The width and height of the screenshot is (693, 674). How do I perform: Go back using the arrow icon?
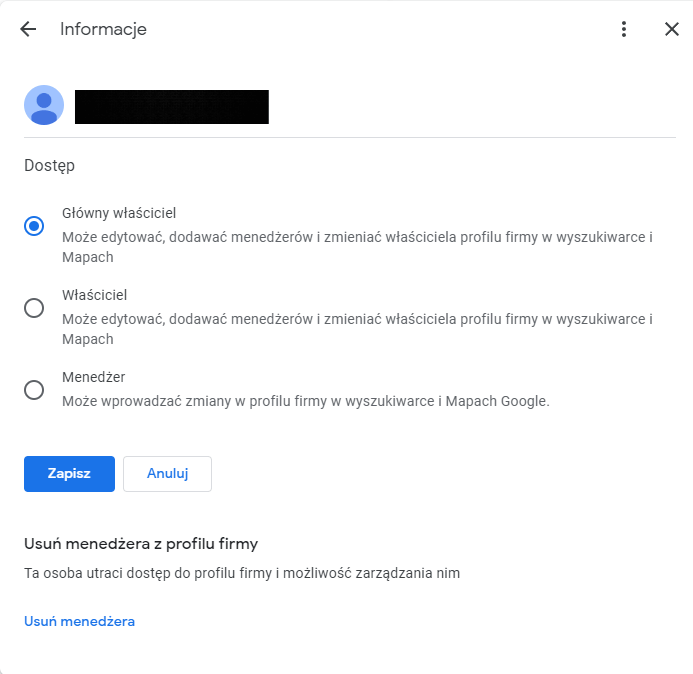28,29
